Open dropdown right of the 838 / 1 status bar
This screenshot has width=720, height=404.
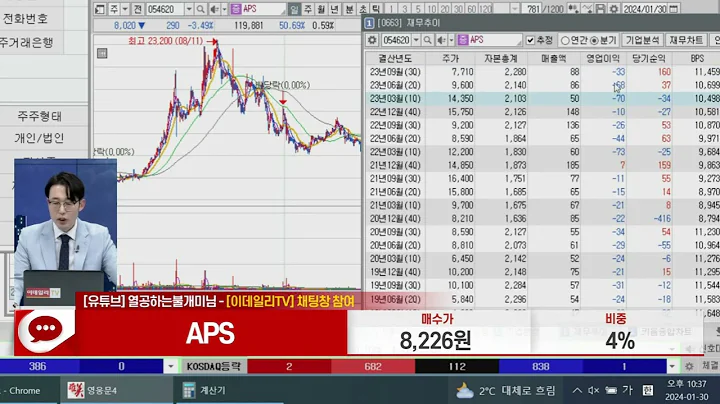point(672,366)
